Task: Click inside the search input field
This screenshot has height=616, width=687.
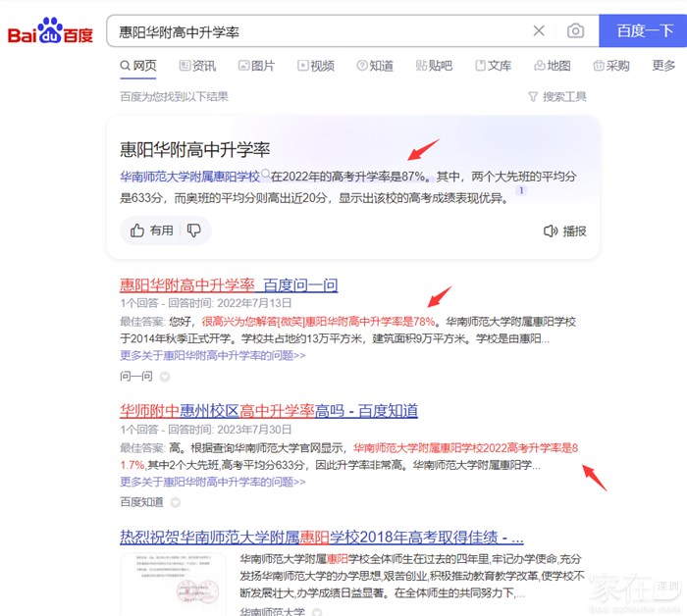Action: pos(314,31)
